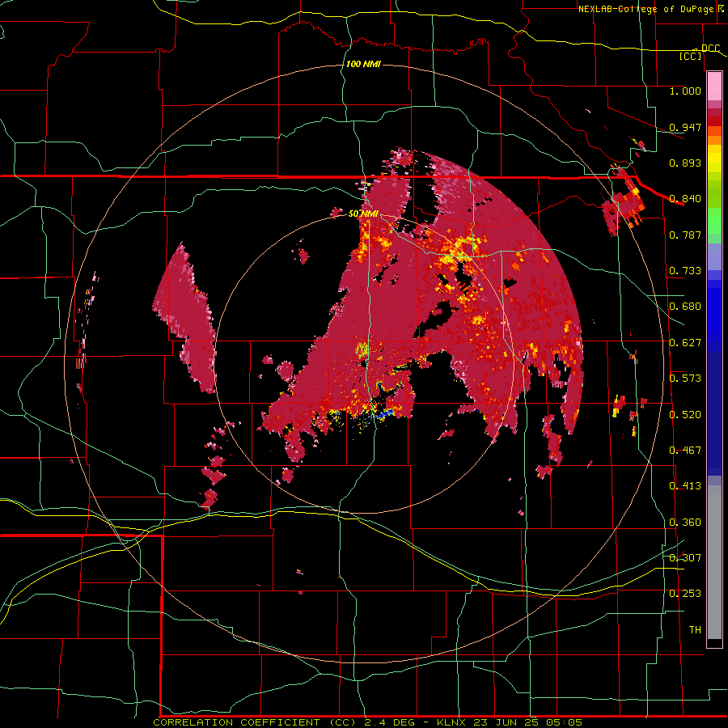Click the 0.467 scale value
728x728 pixels.
click(x=685, y=451)
